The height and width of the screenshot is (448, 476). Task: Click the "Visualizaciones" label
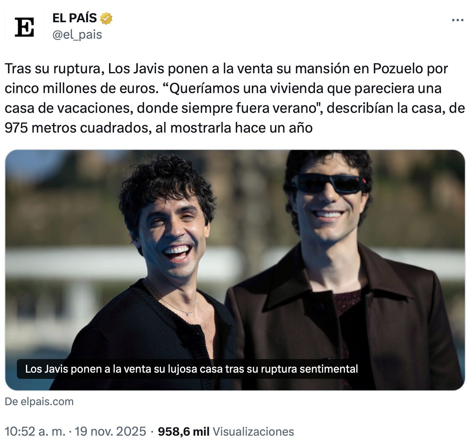[253, 431]
